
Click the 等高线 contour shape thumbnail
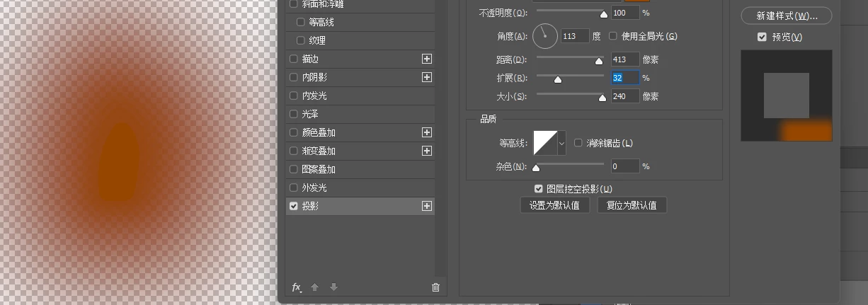[545, 143]
